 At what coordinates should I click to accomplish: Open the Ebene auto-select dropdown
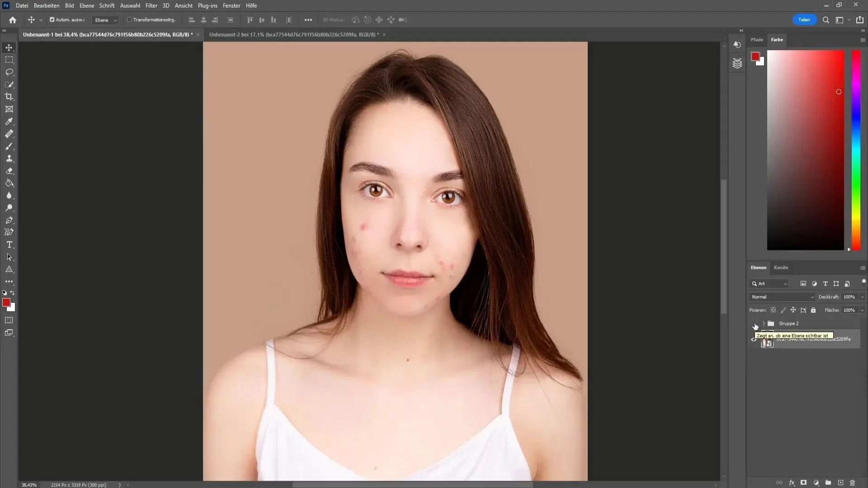[105, 20]
